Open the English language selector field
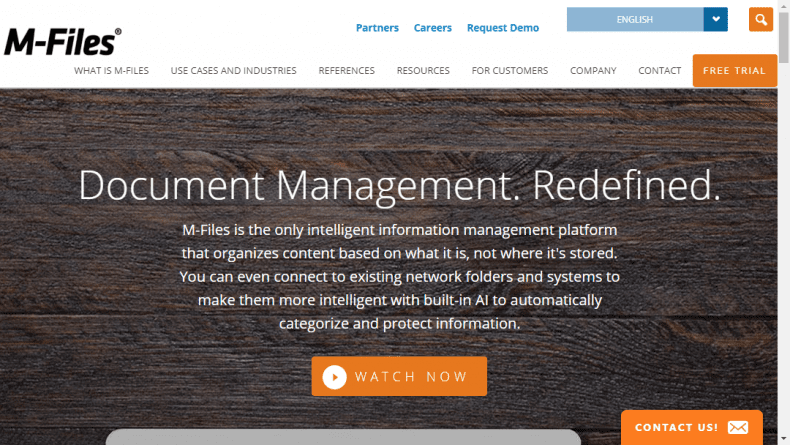 (x=634, y=19)
